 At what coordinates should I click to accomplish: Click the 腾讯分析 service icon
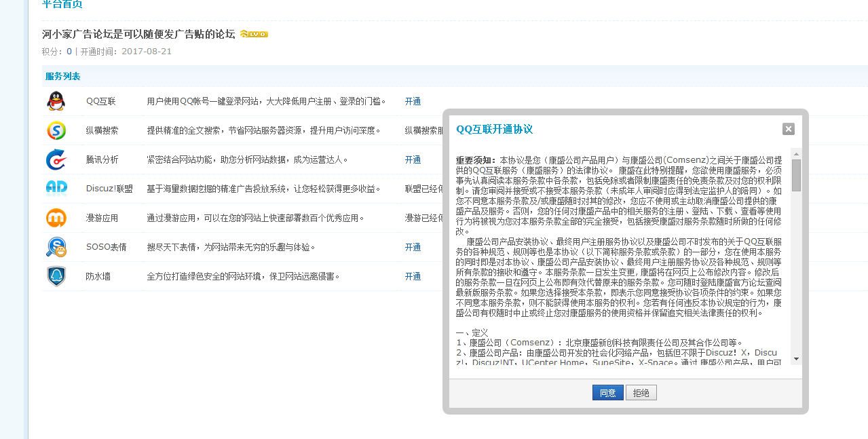[56, 159]
